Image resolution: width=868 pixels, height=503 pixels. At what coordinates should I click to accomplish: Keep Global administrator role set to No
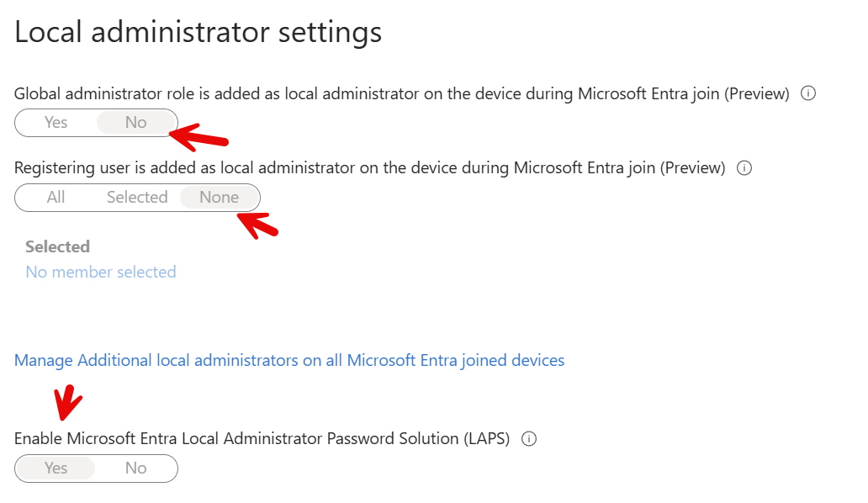click(136, 122)
